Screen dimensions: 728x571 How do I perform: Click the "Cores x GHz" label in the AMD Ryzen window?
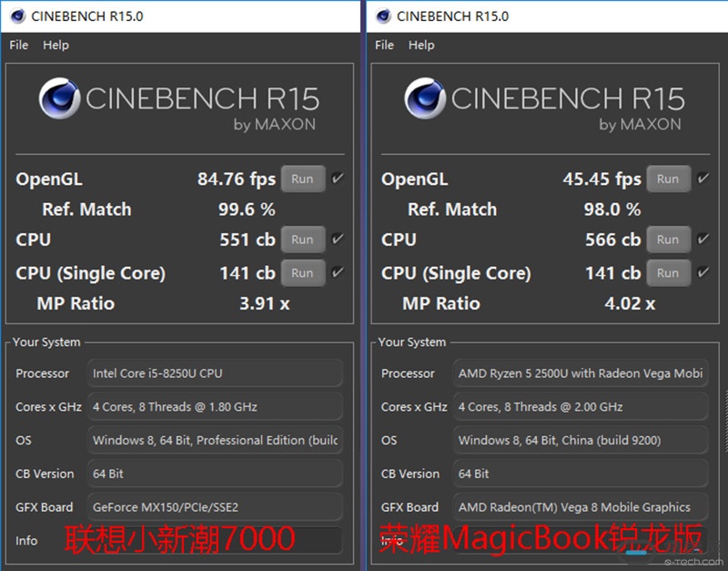(414, 407)
